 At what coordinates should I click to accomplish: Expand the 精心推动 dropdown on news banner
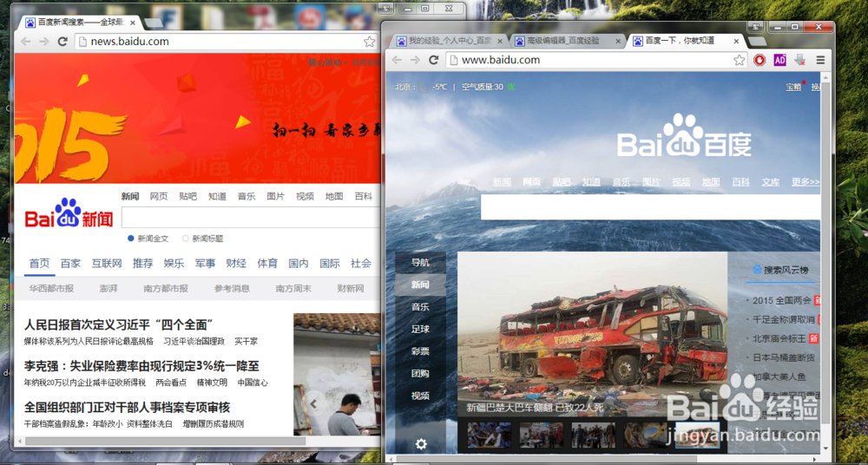point(328,62)
